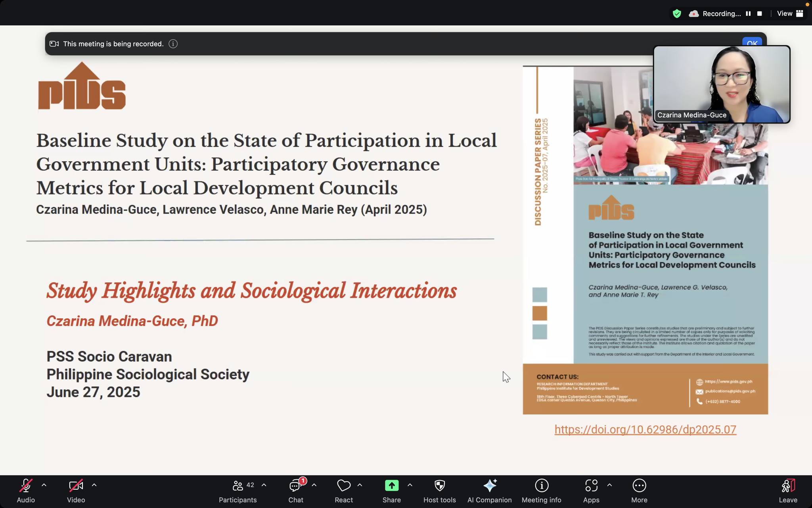
Task: Open the React heart icon
Action: (344, 486)
